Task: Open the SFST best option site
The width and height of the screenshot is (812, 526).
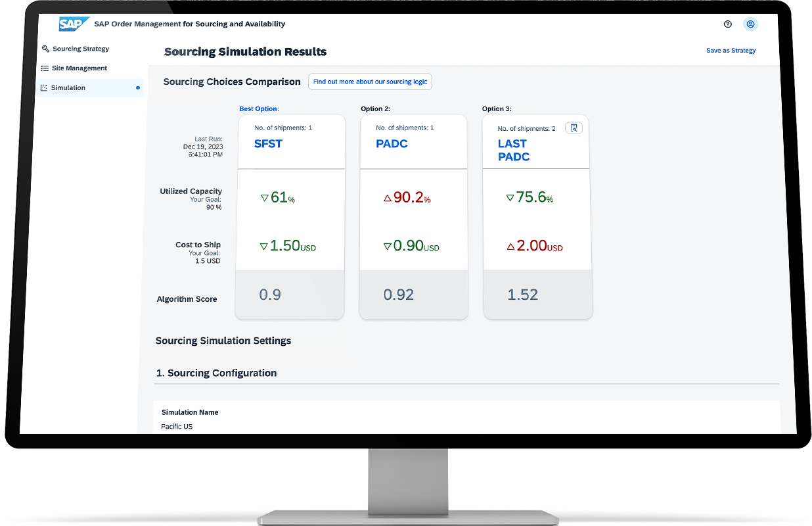Action: pos(269,143)
